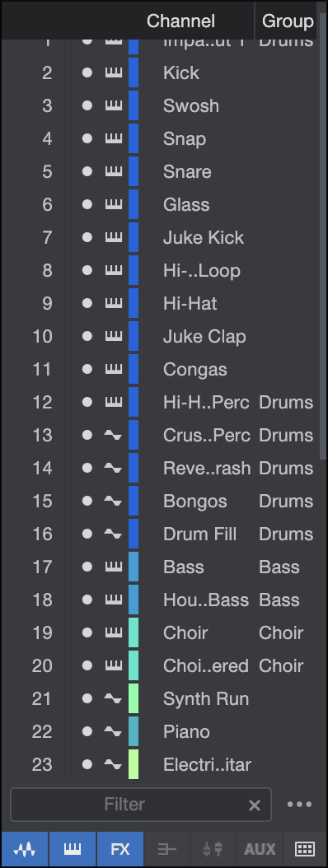
Task: Show bus channels with routing icon
Action: point(166,849)
